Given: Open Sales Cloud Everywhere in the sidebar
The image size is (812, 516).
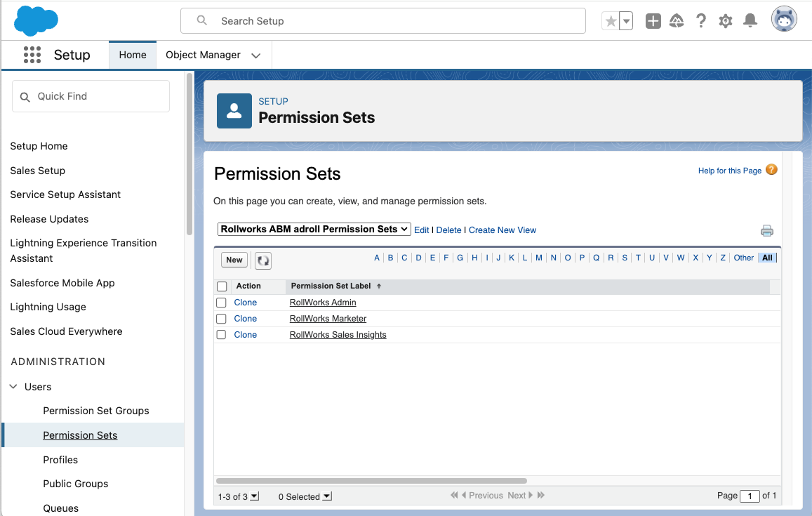Looking at the screenshot, I should tap(66, 331).
